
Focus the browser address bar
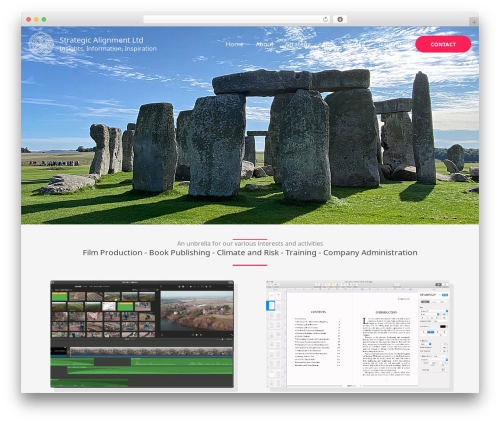pyautogui.click(x=237, y=19)
